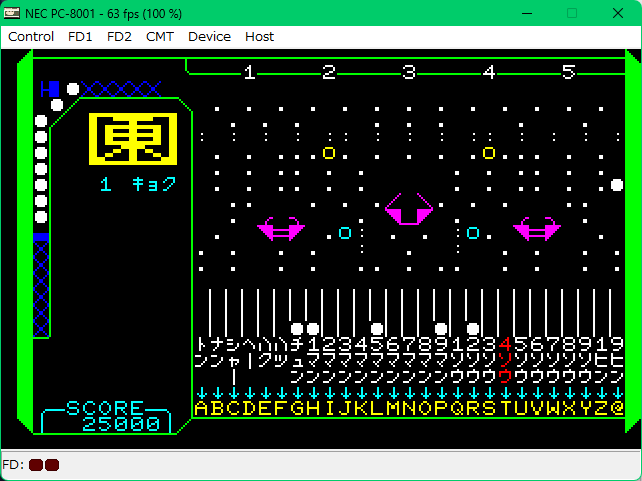Screen dimensions: 642x481
Task: Click the white ball above column G
Action: click(297, 329)
